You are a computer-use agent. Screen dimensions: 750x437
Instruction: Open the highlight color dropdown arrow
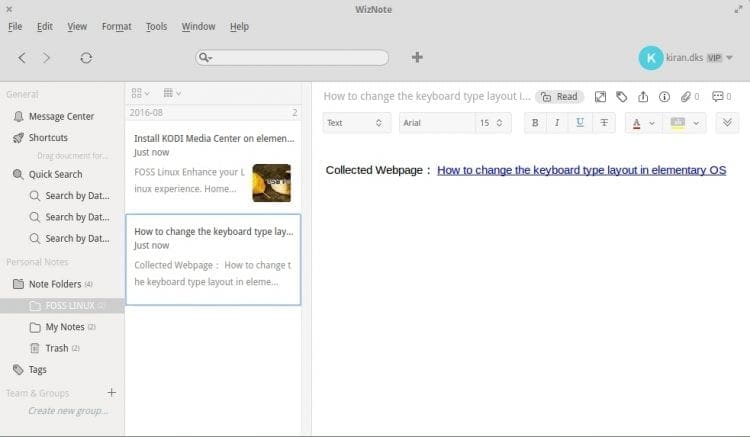pyautogui.click(x=696, y=123)
